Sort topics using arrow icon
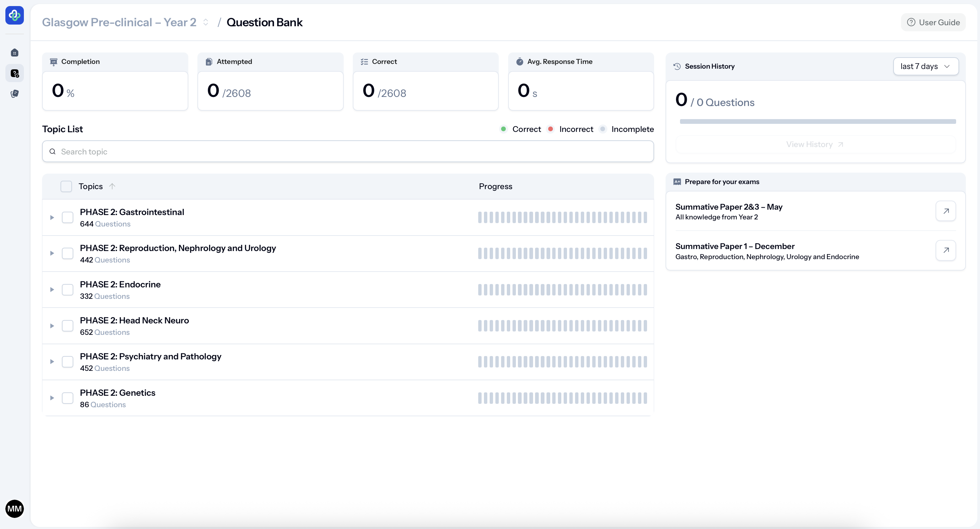 (112, 186)
